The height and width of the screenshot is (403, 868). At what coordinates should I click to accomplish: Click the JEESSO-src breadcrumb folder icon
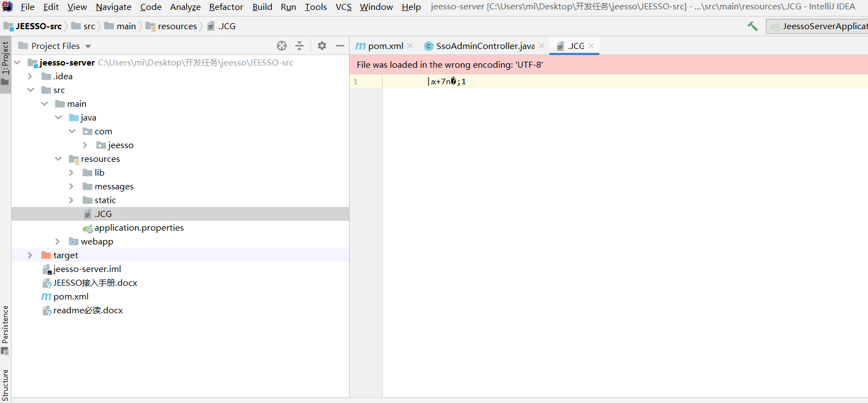pyautogui.click(x=8, y=26)
